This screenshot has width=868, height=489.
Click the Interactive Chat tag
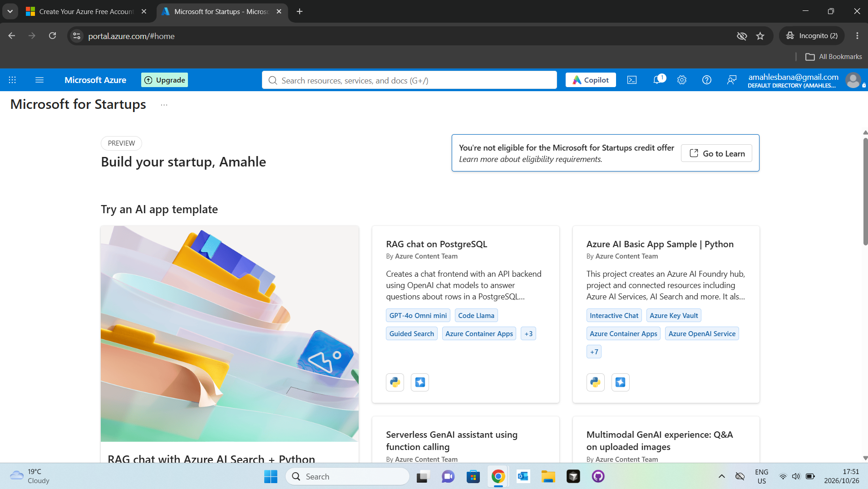coord(614,316)
